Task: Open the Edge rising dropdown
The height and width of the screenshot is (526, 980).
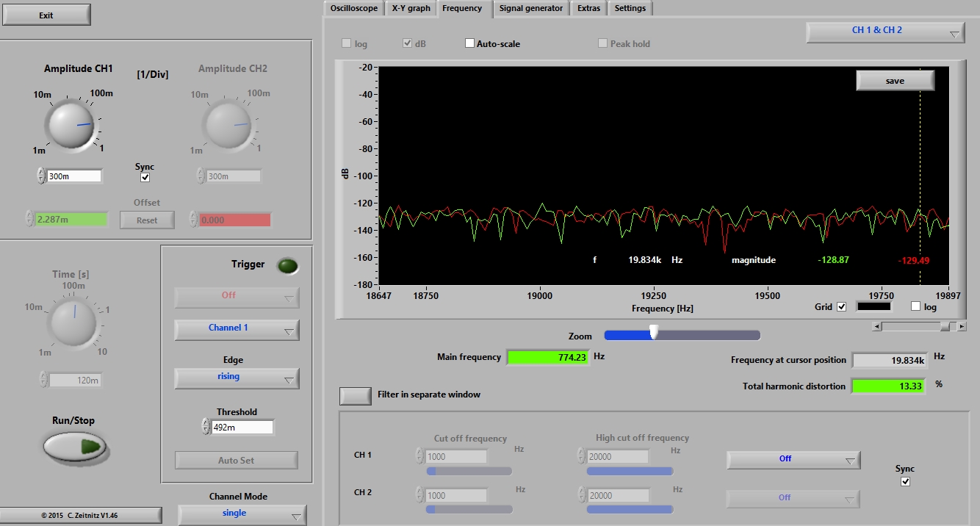Action: (236, 378)
